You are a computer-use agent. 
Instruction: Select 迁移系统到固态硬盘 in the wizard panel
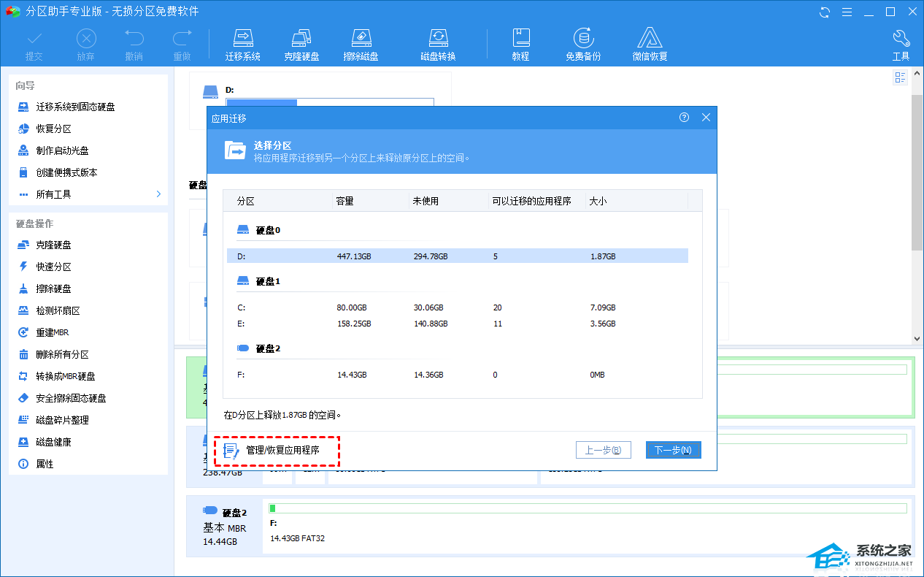(75, 107)
